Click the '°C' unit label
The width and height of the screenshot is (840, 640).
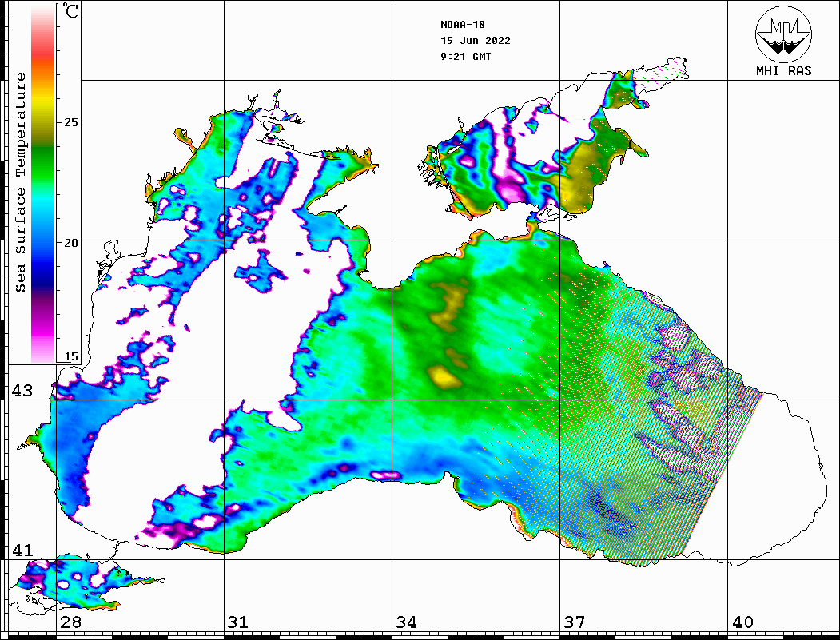pos(70,11)
